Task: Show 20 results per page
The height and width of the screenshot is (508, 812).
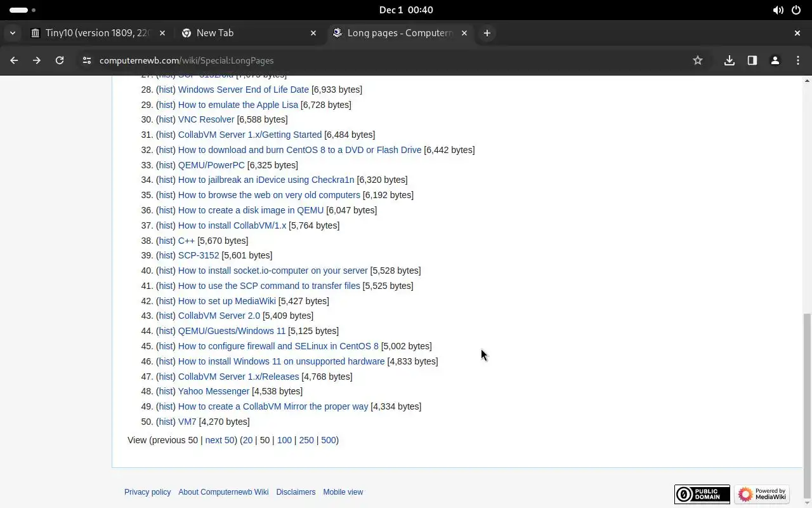Action: (247, 440)
